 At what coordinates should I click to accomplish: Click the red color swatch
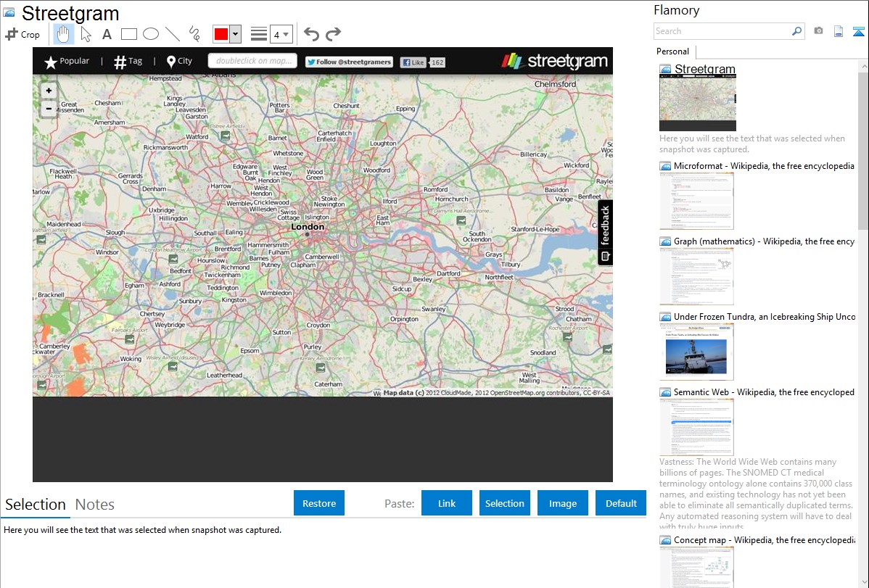pos(221,34)
